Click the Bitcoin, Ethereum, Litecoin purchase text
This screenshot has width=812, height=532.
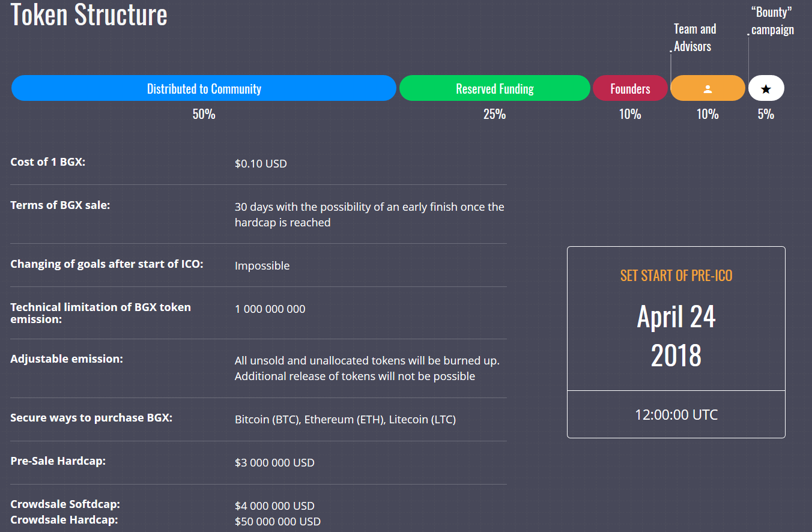[345, 420]
